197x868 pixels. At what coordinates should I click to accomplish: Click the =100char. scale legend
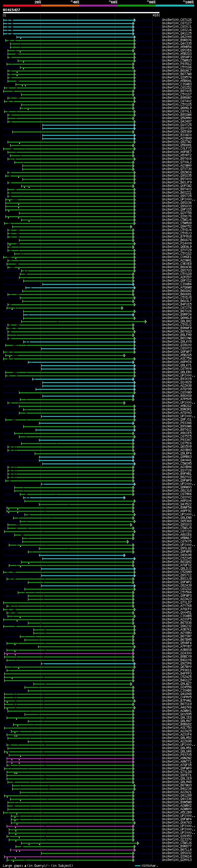[146, 865]
